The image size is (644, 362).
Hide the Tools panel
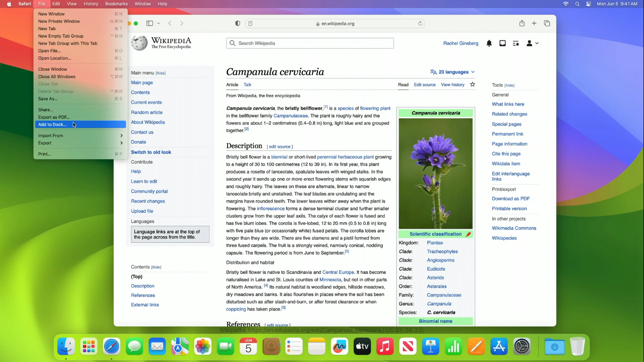pos(509,85)
